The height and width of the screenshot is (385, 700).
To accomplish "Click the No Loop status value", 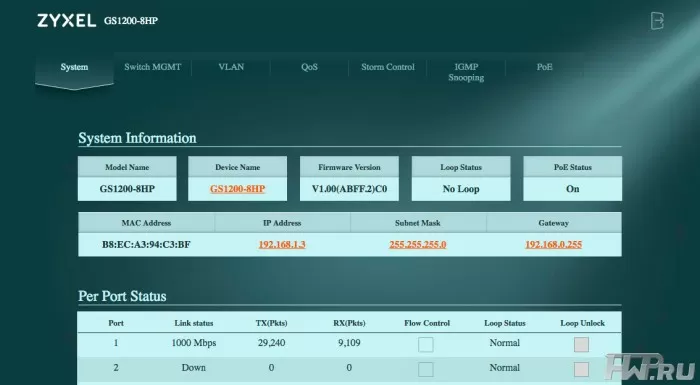I will click(x=461, y=189).
